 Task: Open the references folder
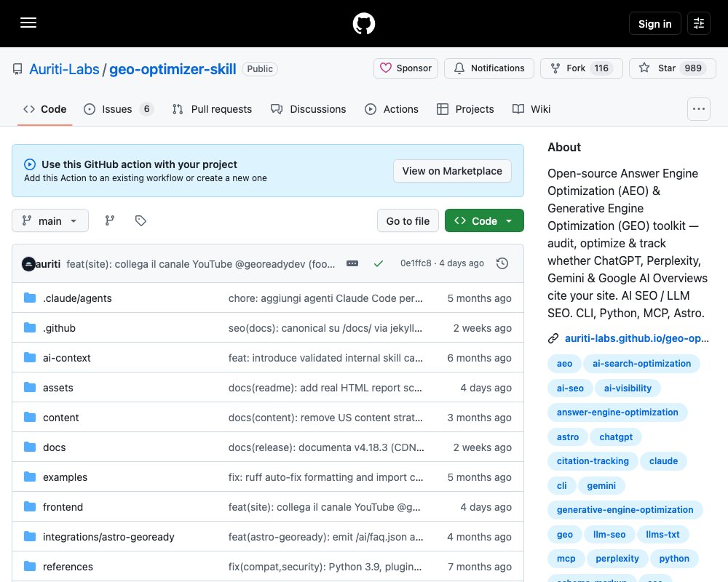pyautogui.click(x=68, y=567)
